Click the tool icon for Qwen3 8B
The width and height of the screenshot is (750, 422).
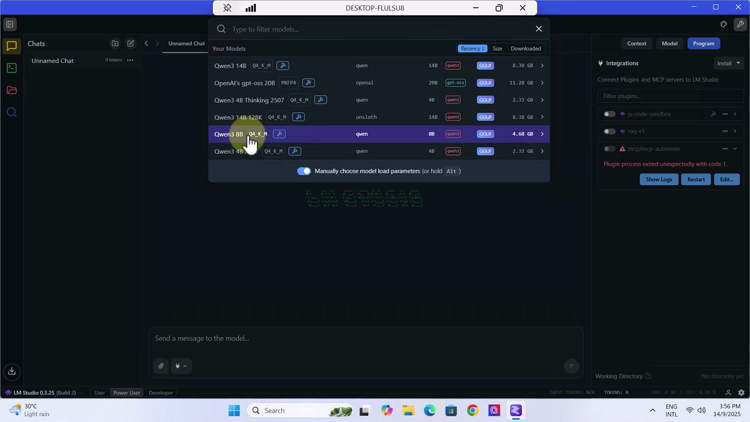click(x=280, y=134)
